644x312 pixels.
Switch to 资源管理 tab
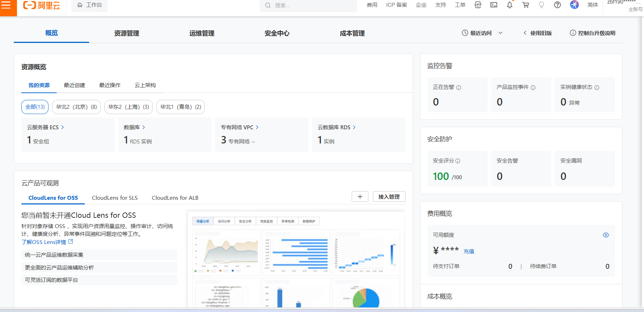(127, 33)
